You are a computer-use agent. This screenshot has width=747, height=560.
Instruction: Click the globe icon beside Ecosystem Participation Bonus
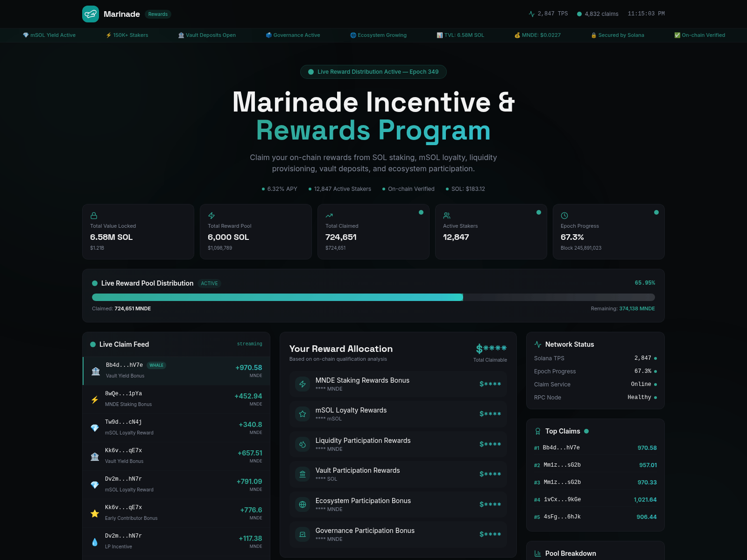point(303,504)
